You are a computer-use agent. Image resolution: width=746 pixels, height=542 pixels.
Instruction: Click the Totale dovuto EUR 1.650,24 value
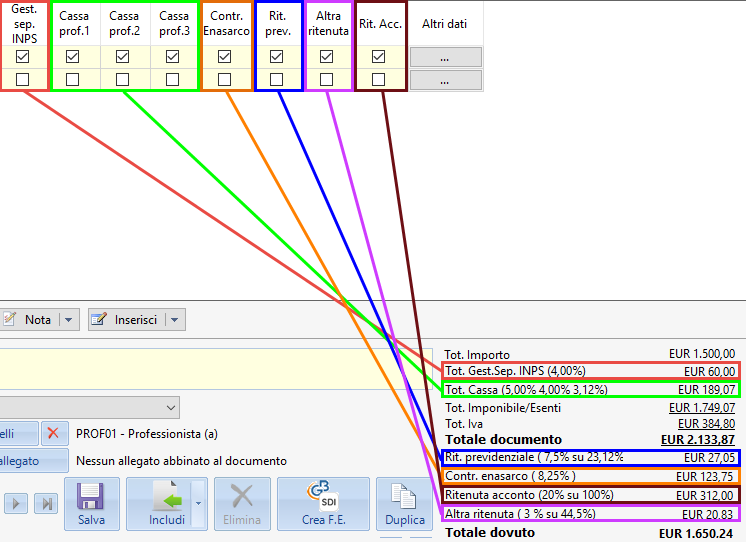pyautogui.click(x=696, y=534)
